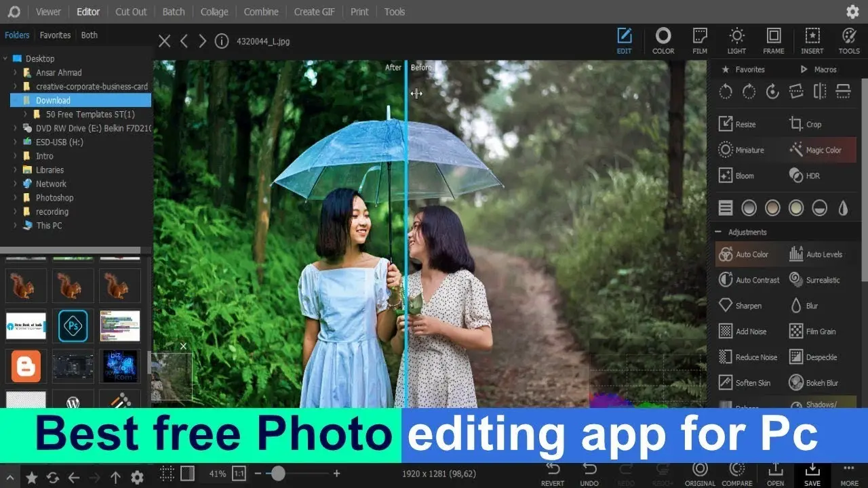
Task: Toggle 1:1 actual size zoom
Action: pos(239,474)
